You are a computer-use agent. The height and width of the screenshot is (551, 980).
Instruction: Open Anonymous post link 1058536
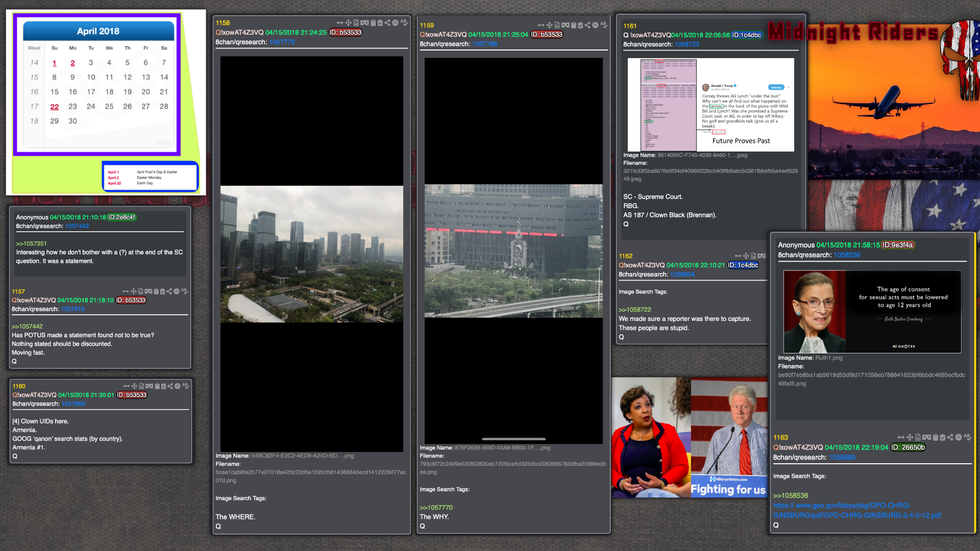(847, 255)
